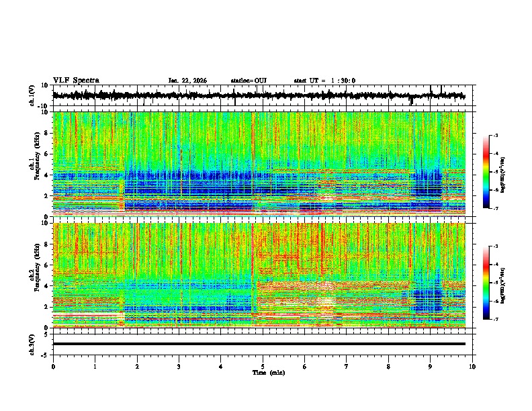Click the "5" tick on the time axis
The image size is (532, 411).
[x=263, y=367]
